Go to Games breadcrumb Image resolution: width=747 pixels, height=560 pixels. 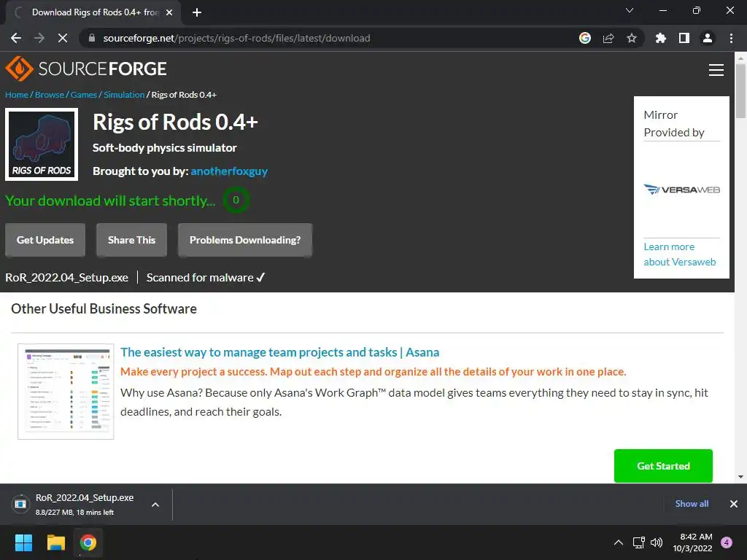click(84, 95)
